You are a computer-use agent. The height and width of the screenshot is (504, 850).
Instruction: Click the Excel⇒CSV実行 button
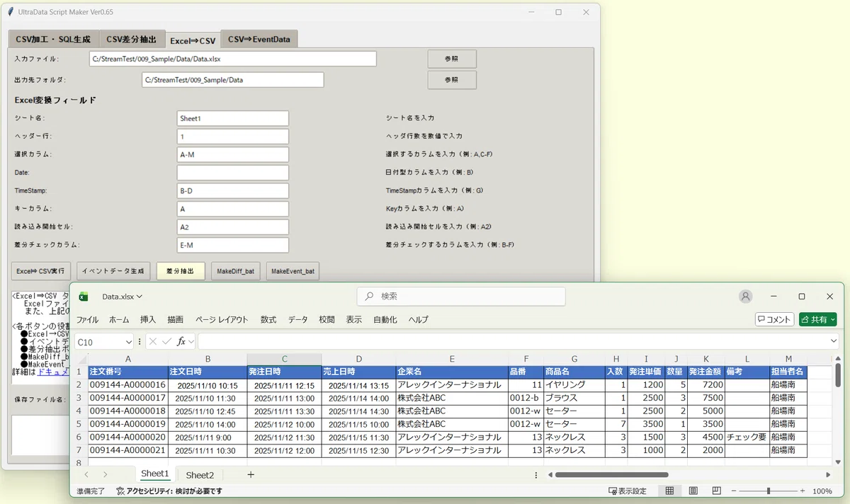tap(41, 271)
